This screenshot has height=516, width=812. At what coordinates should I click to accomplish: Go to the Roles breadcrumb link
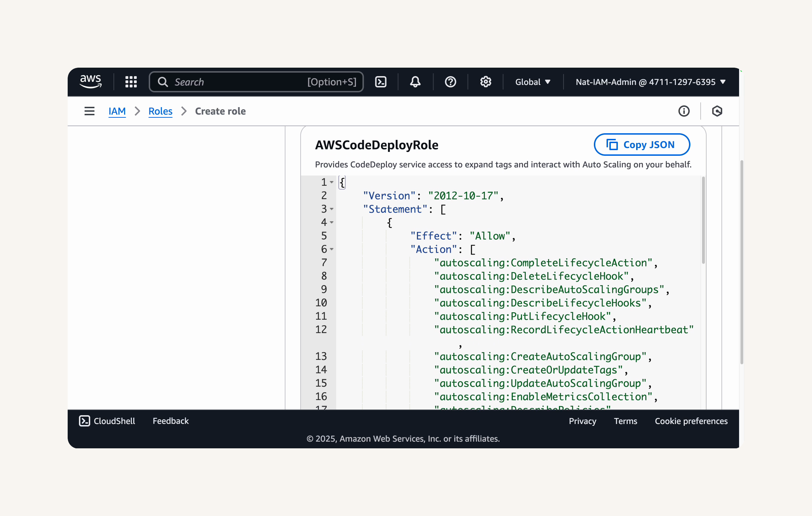[160, 111]
